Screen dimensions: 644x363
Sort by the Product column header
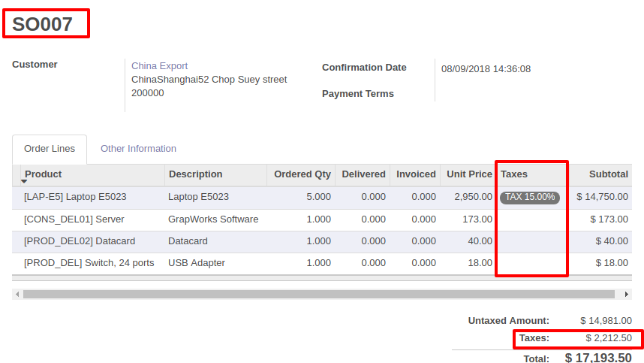pyautogui.click(x=43, y=174)
